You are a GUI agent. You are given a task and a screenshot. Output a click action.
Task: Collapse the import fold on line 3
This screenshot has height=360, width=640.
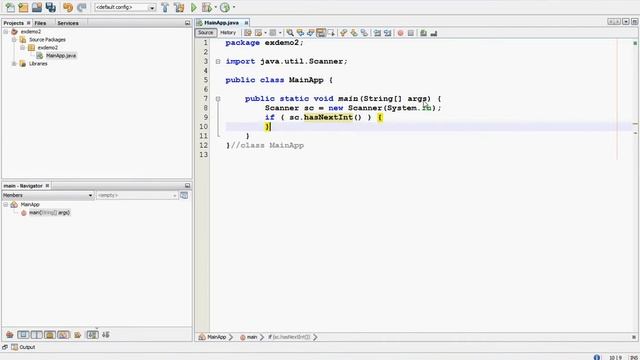coord(218,62)
